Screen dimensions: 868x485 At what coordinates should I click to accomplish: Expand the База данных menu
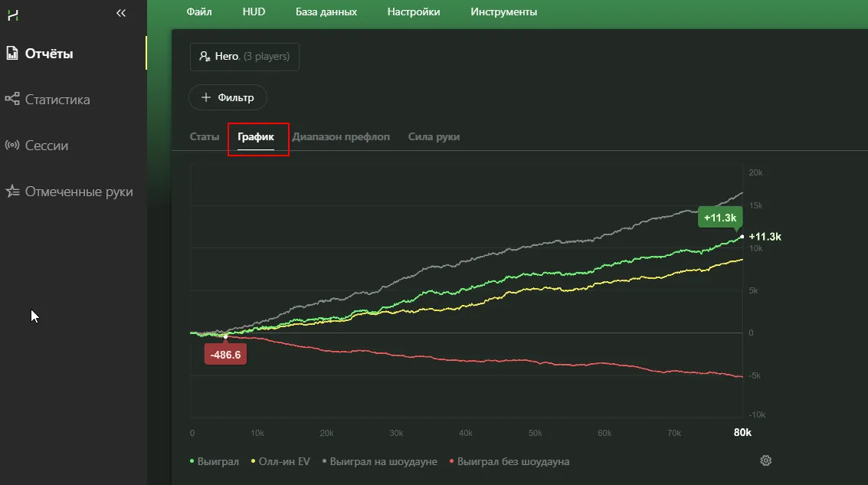pos(326,11)
